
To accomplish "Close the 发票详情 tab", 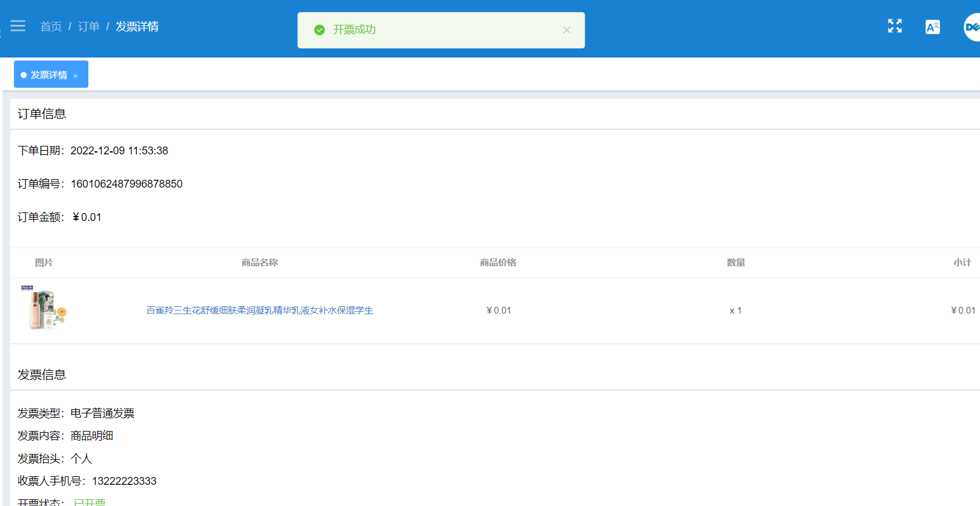I will 76,76.
